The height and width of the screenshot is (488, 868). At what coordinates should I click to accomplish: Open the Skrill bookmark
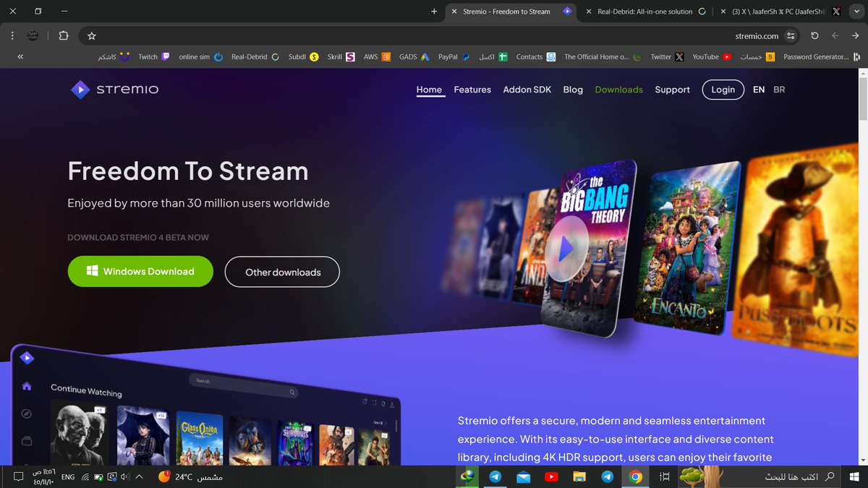click(341, 56)
